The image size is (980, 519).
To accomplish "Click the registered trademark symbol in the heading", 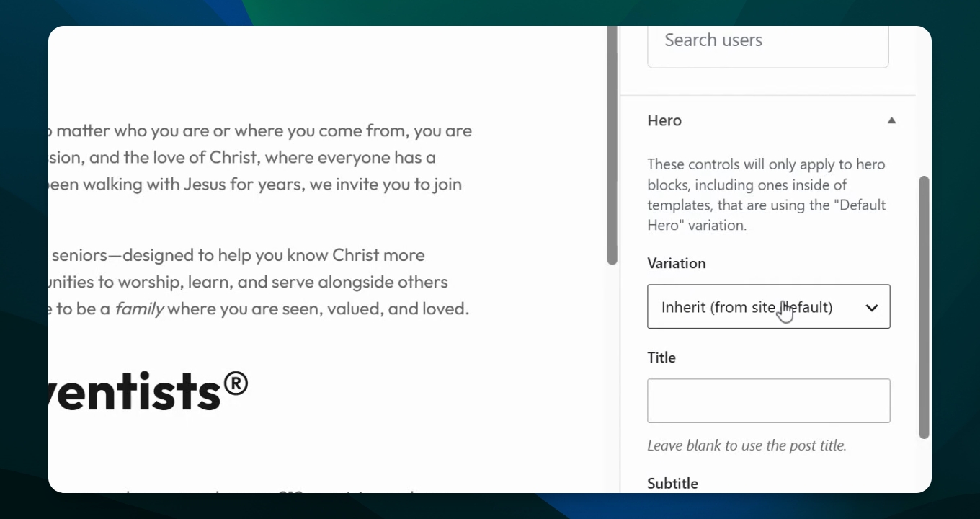I will tap(236, 383).
